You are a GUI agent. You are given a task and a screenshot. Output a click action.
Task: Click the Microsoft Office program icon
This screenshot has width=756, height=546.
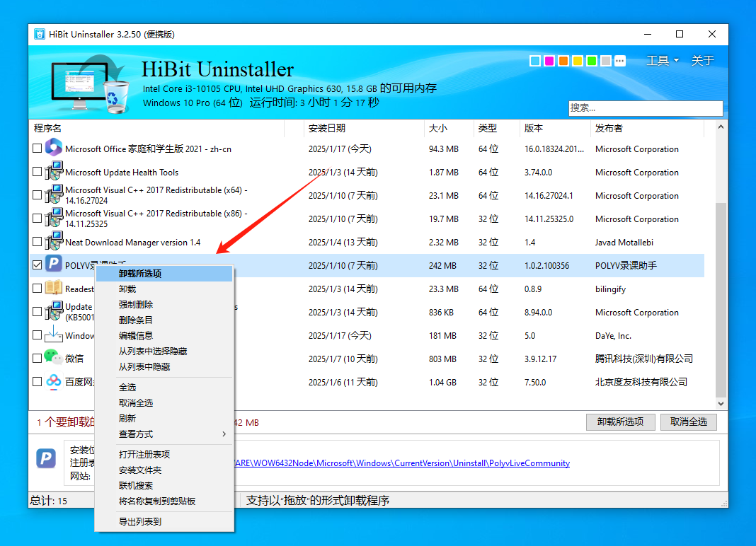(55, 148)
